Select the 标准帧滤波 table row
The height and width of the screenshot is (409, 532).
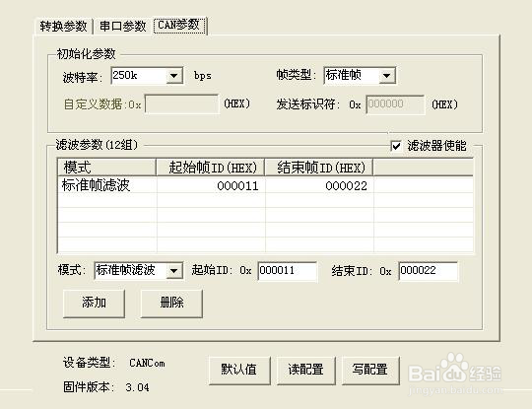point(265,185)
